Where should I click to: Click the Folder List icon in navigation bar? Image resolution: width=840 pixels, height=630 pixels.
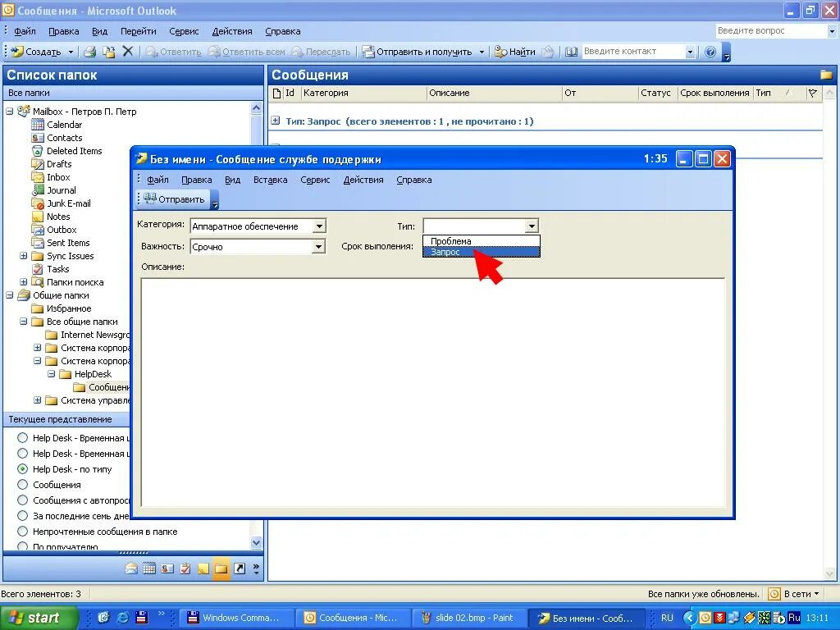(x=221, y=568)
